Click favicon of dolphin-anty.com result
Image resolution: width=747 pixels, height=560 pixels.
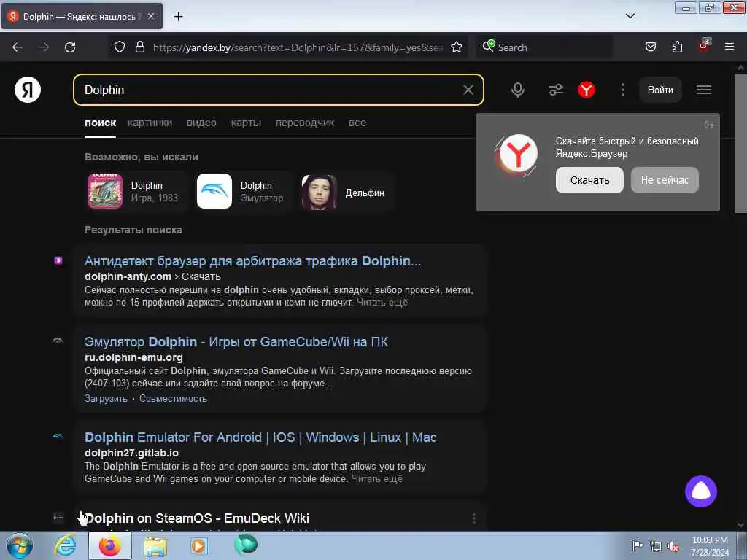click(58, 260)
